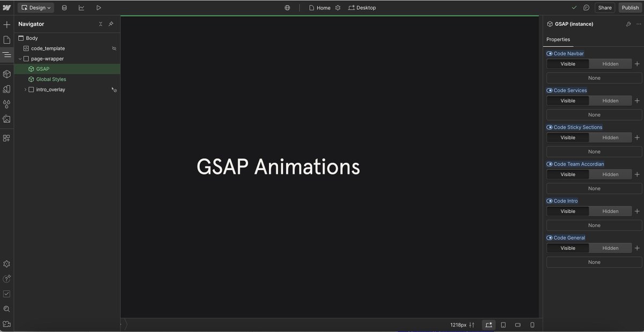Collapse all Navigator items

100,24
